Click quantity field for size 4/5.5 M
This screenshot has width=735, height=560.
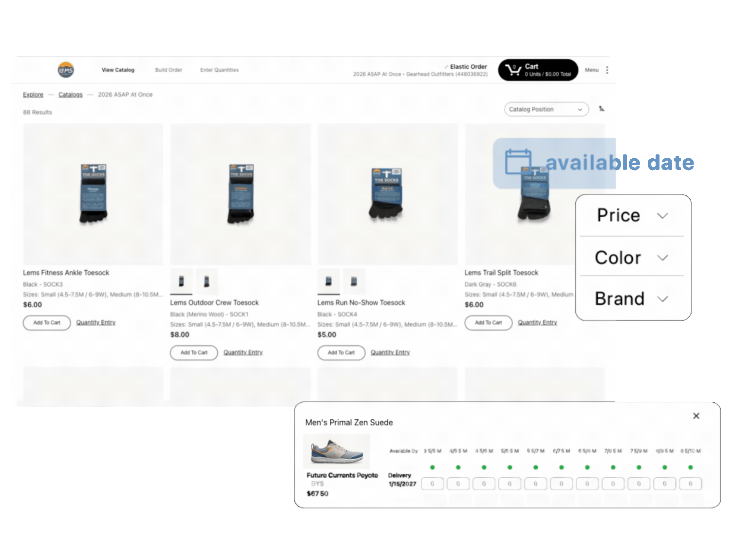coord(458,484)
